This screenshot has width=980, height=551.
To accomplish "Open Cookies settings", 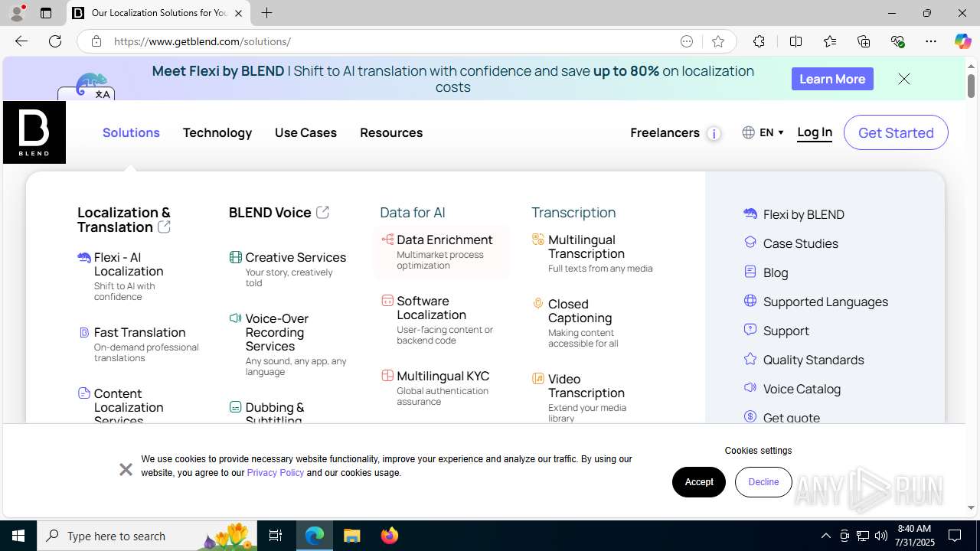I will (x=758, y=451).
